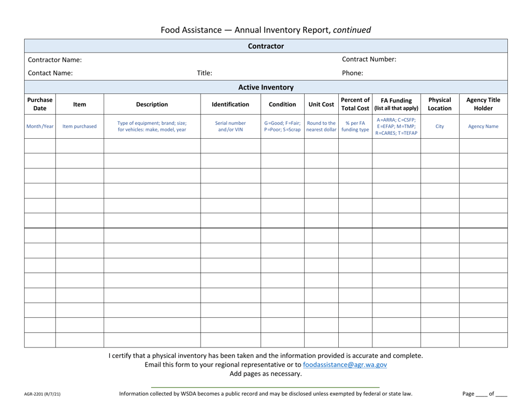The image size is (532, 410).
Task: Select the Condition column header
Action: (x=282, y=104)
